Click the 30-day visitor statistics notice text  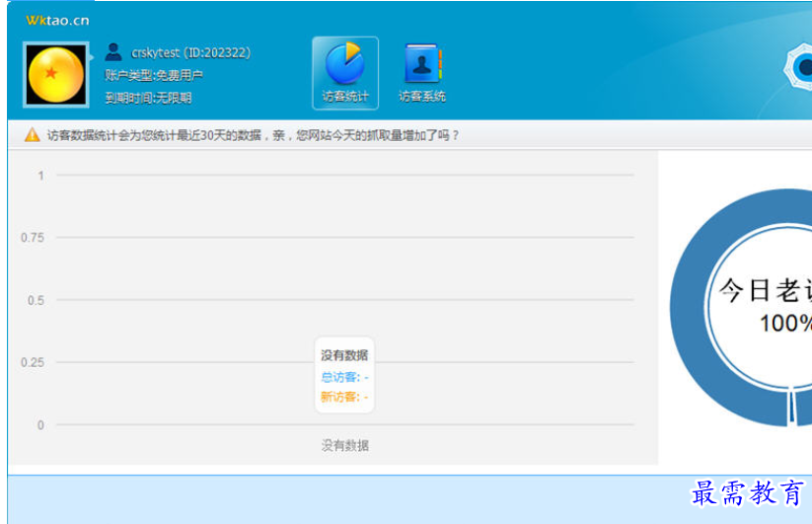point(253,135)
